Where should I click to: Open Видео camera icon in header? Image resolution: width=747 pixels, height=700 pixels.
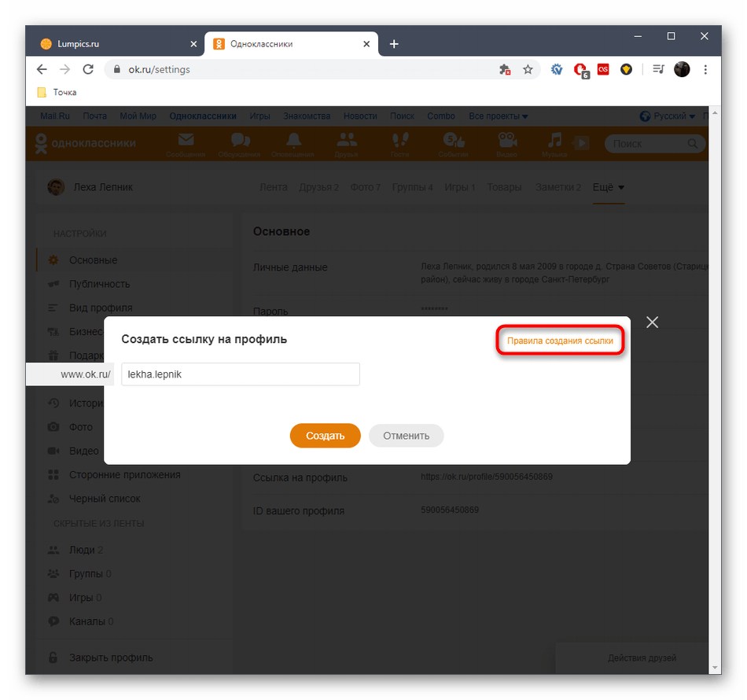tap(507, 140)
